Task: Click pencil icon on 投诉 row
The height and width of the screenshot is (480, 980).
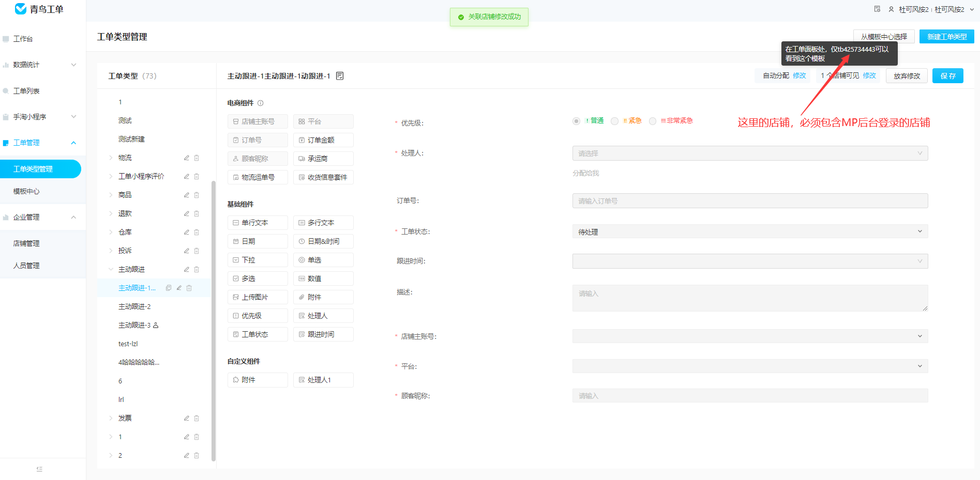Action: (186, 251)
